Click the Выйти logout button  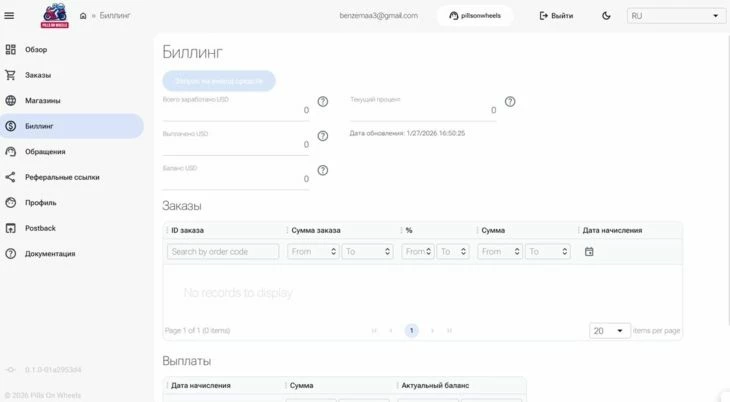coord(556,15)
